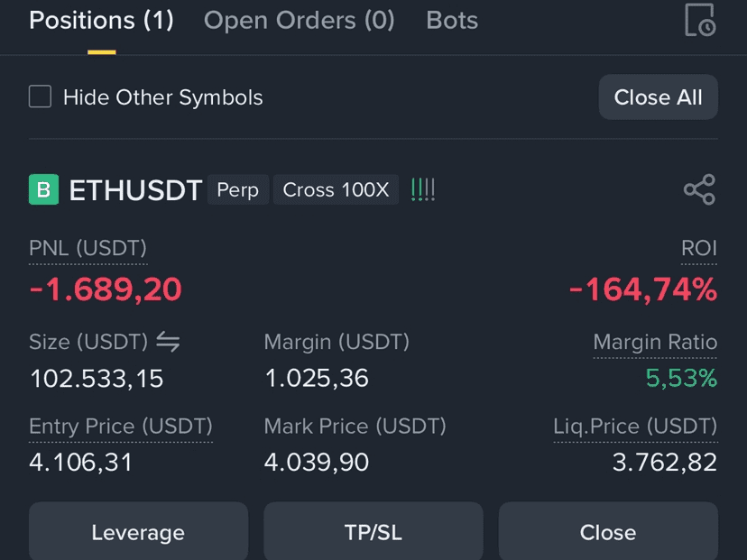Screen dimensions: 747x560
Task: Switch to the Open Orders (0) tab
Action: click(x=300, y=21)
